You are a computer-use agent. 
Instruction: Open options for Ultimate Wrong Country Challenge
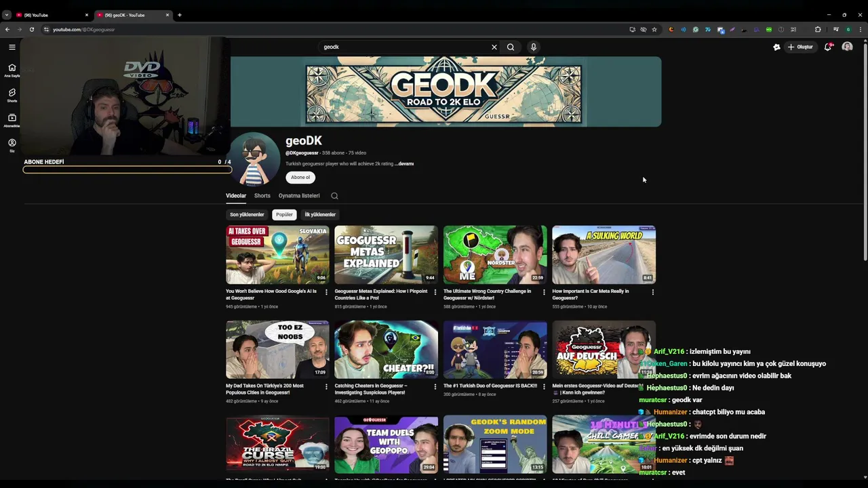[544, 292]
